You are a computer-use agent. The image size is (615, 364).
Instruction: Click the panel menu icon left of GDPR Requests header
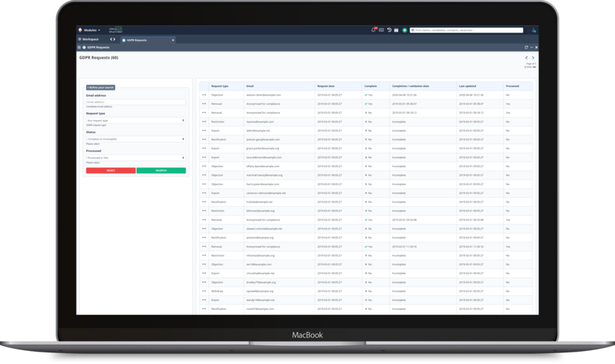tap(80, 47)
